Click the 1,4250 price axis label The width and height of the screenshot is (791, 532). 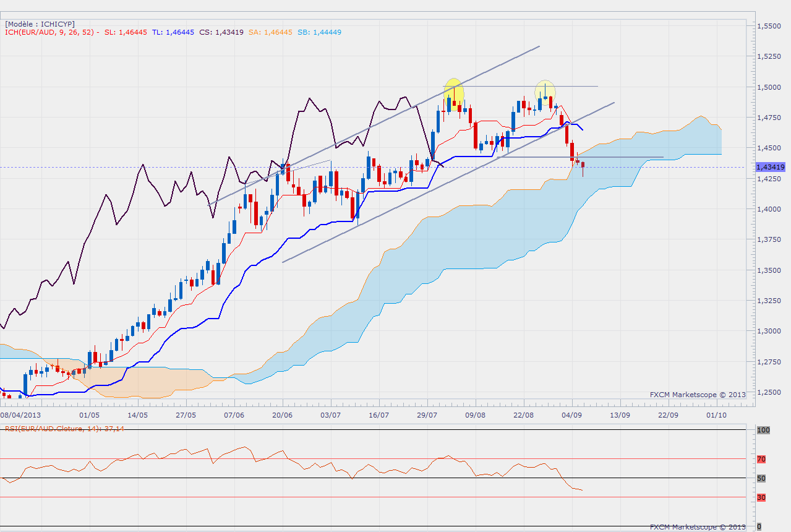click(x=769, y=179)
